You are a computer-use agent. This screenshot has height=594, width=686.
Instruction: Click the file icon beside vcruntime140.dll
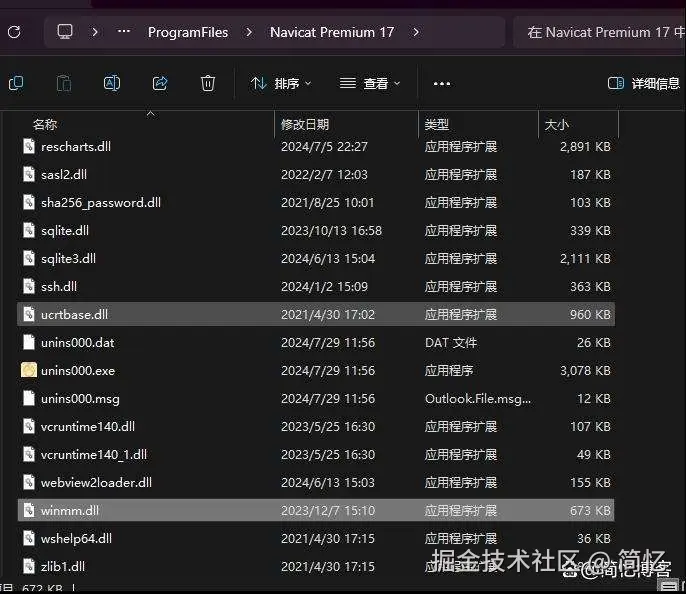click(29, 426)
